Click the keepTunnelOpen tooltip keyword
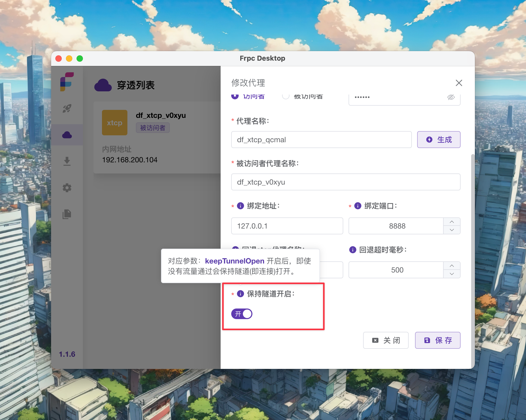This screenshot has height=420, width=526. [x=235, y=261]
